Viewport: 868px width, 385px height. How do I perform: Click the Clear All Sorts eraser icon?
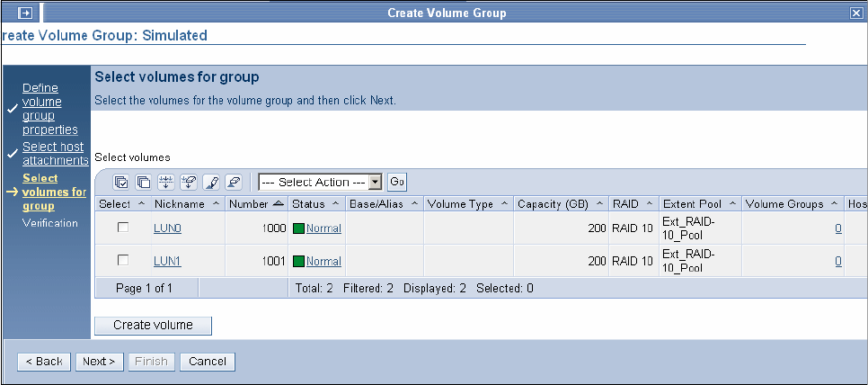tap(234, 182)
